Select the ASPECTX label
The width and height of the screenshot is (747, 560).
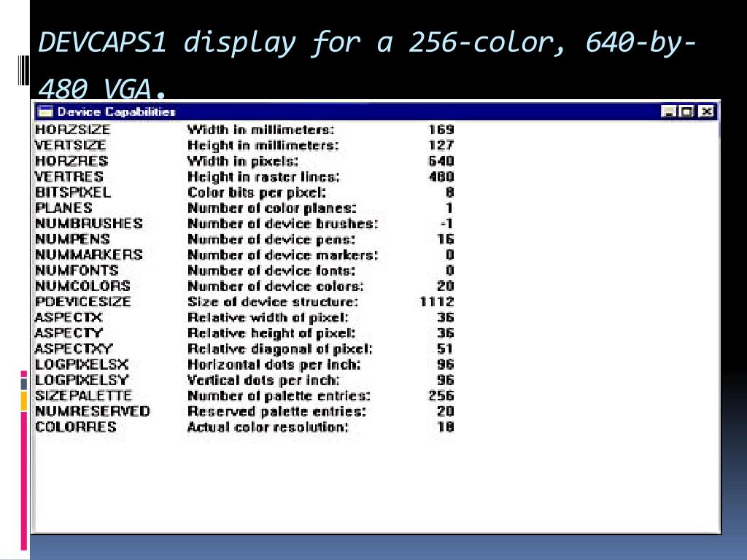(x=69, y=318)
